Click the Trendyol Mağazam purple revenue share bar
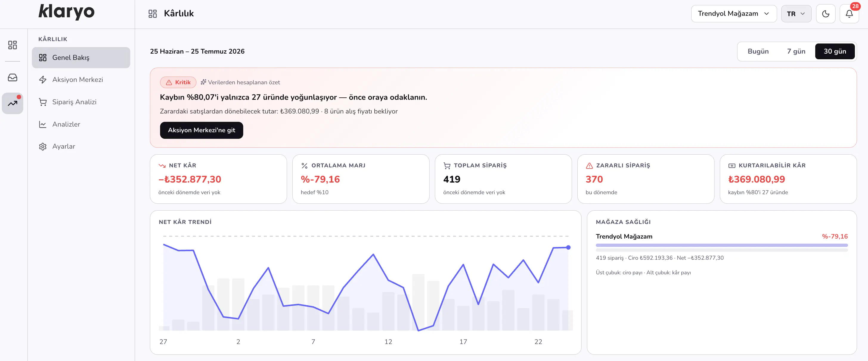The width and height of the screenshot is (868, 361). point(722,245)
